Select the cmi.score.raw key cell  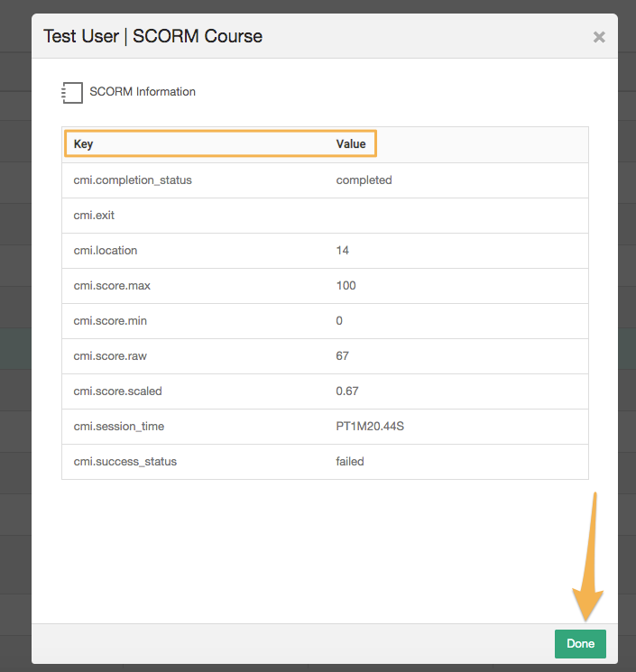point(110,355)
